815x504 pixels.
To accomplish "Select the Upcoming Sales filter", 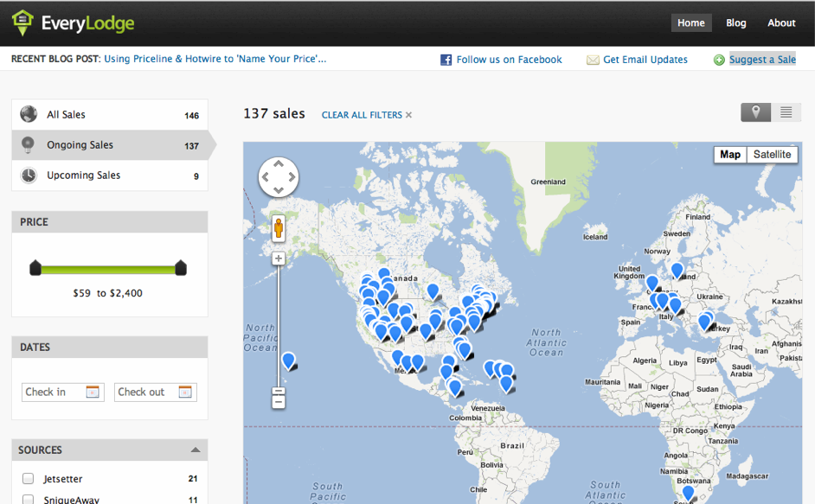I will point(83,175).
